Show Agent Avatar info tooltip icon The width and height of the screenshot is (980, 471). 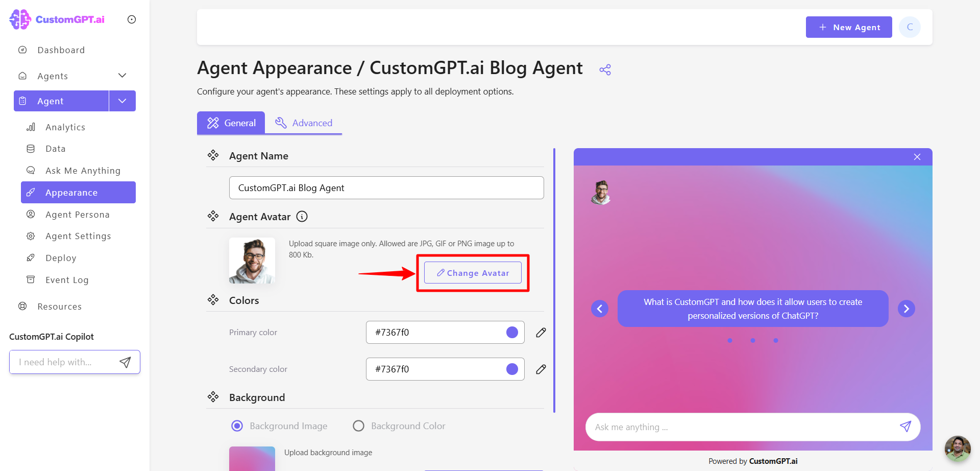tap(302, 217)
